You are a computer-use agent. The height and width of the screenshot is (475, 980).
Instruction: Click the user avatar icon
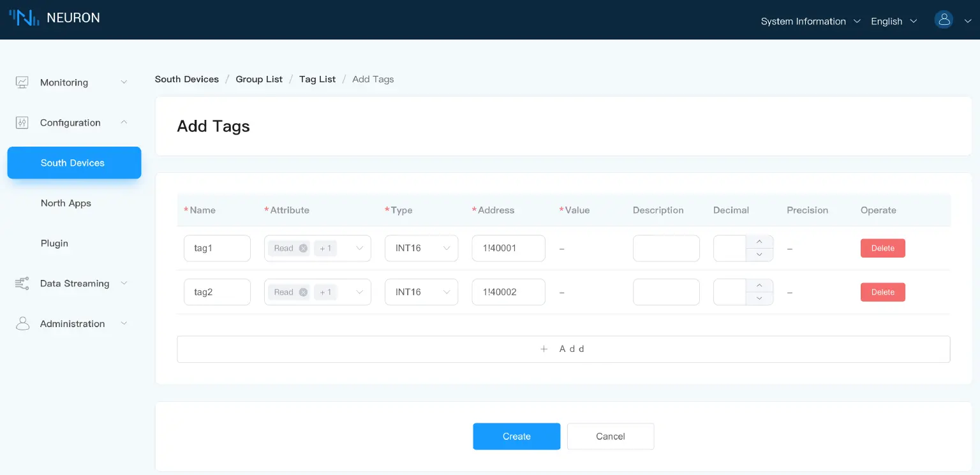pyautogui.click(x=944, y=19)
